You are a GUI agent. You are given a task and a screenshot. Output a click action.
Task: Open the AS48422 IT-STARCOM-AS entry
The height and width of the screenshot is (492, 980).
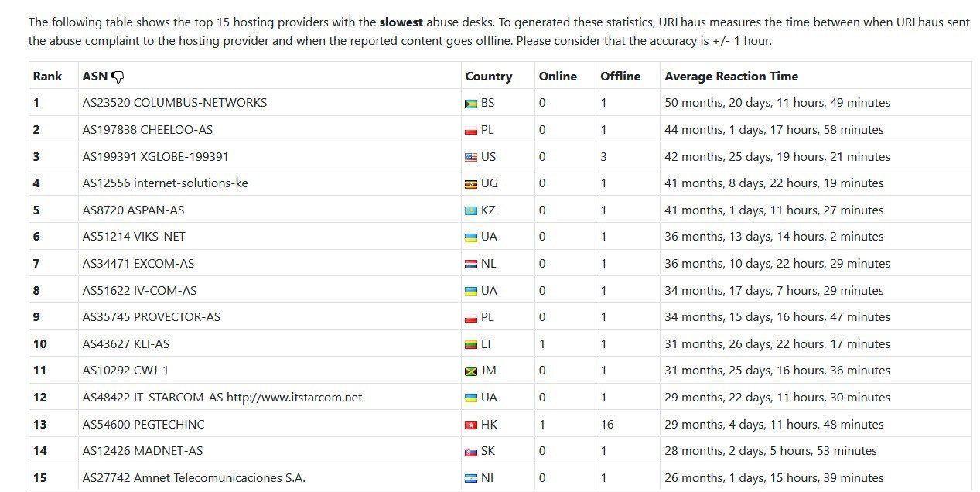(222, 398)
